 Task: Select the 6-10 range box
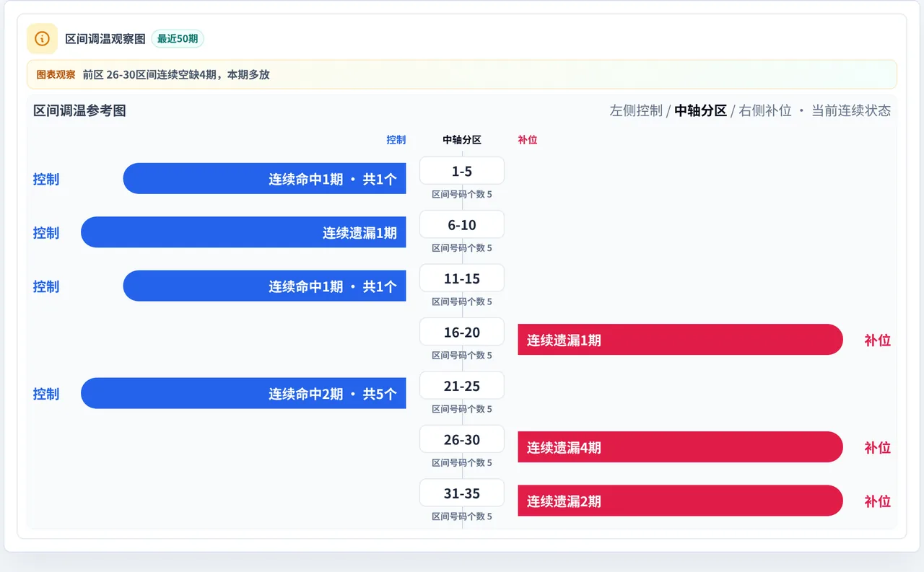[x=462, y=224]
